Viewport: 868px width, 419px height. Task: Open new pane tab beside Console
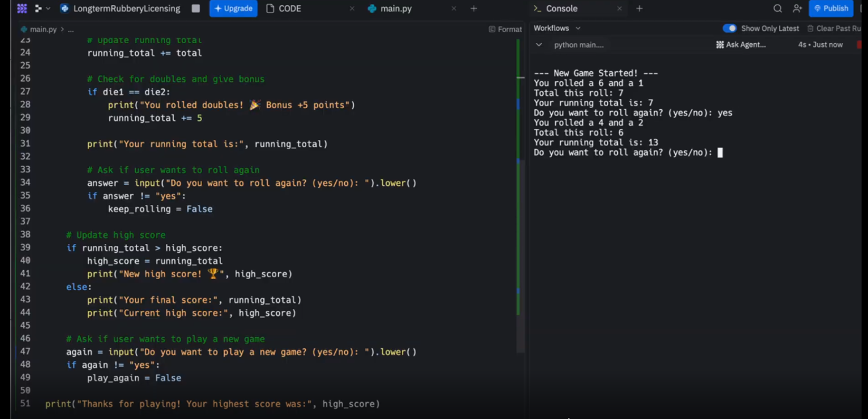click(x=639, y=8)
